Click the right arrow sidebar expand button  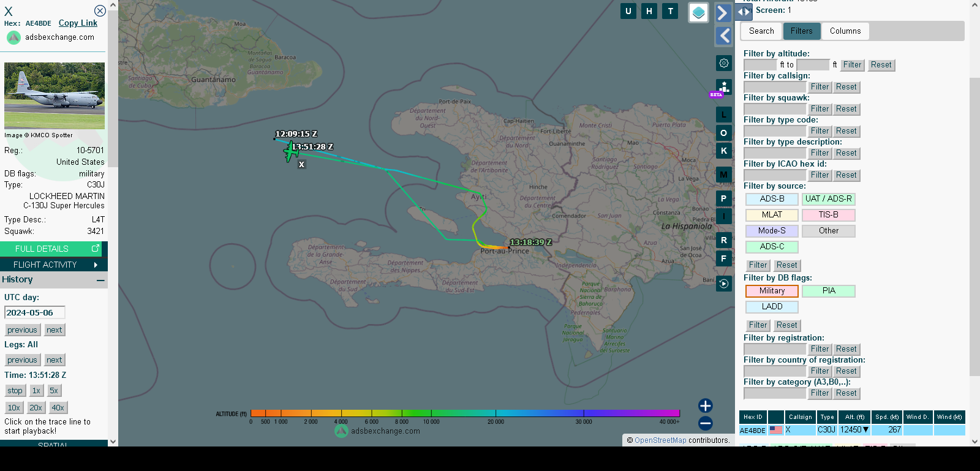[723, 12]
